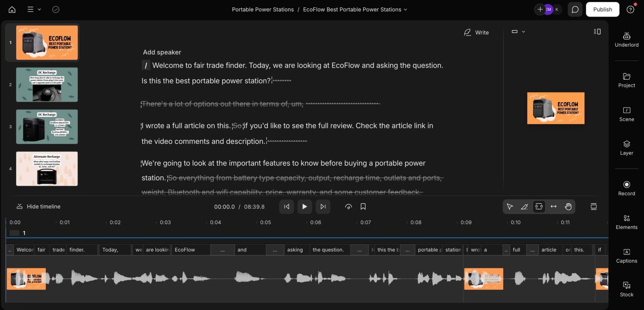
Task: Expand the hamburger menu dropdown
Action: coord(34,9)
